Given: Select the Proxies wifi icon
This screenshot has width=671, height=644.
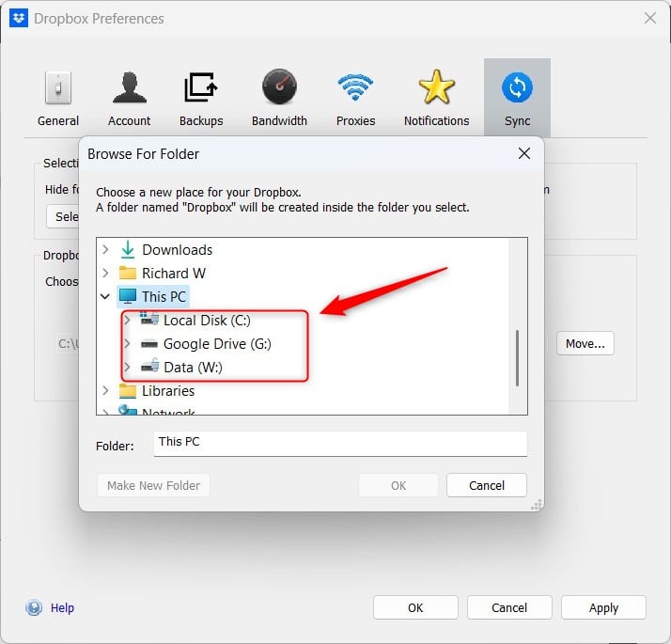Looking at the screenshot, I should (x=355, y=86).
